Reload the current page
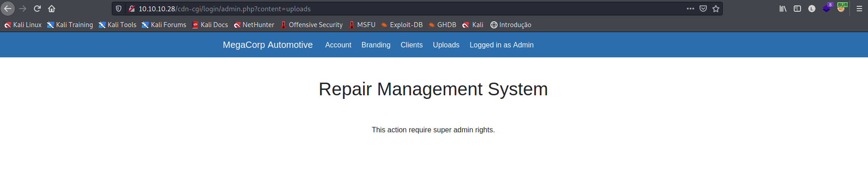 37,9
